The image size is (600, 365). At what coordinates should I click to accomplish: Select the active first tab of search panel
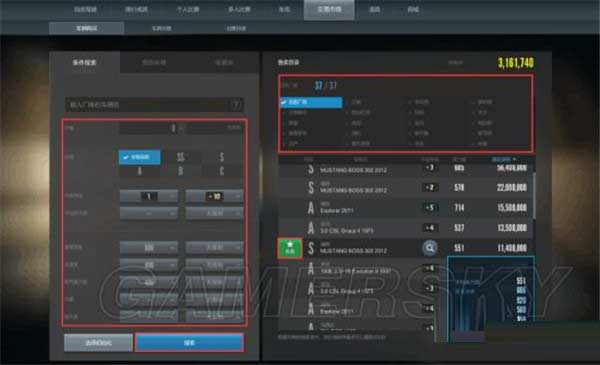[85, 62]
